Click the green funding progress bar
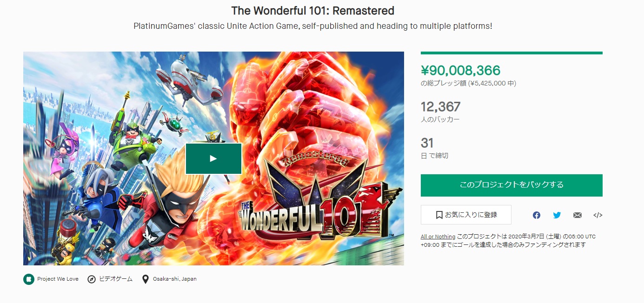 click(511, 53)
